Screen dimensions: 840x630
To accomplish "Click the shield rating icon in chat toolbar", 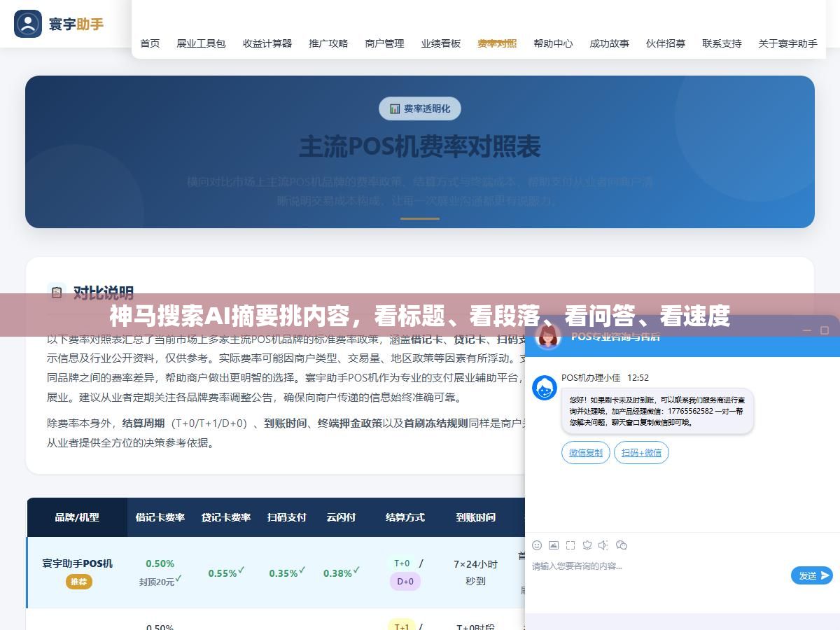I will click(x=587, y=545).
